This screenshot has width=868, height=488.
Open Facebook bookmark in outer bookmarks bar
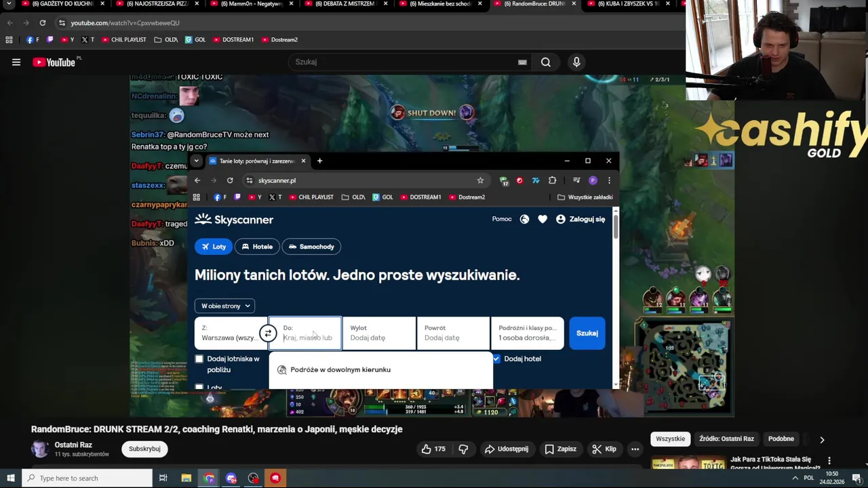[32, 39]
